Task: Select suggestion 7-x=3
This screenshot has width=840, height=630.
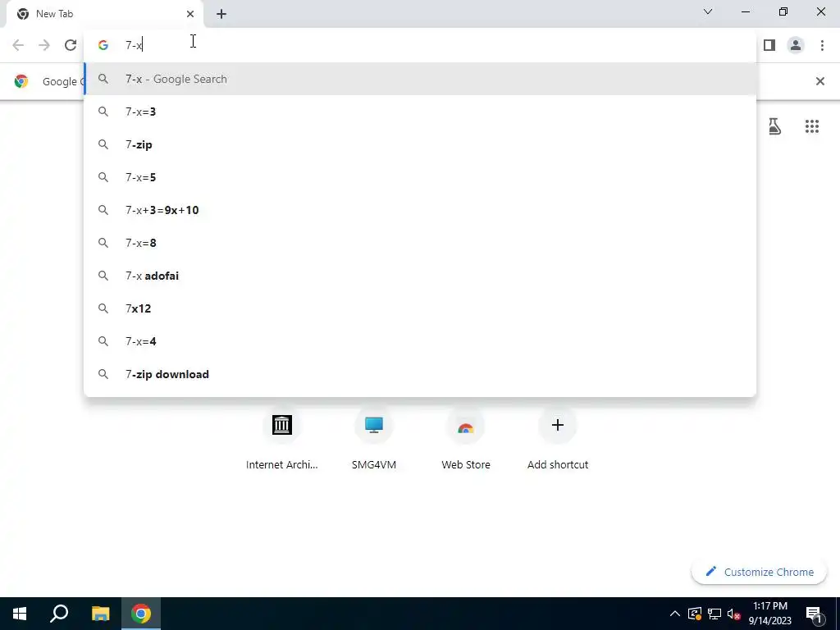Action: (x=420, y=112)
